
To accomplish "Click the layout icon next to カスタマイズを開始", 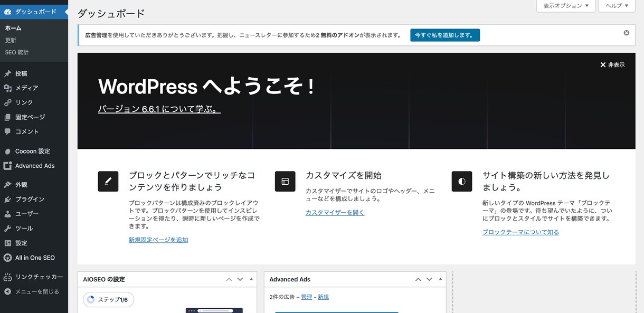I will pos(285,181).
